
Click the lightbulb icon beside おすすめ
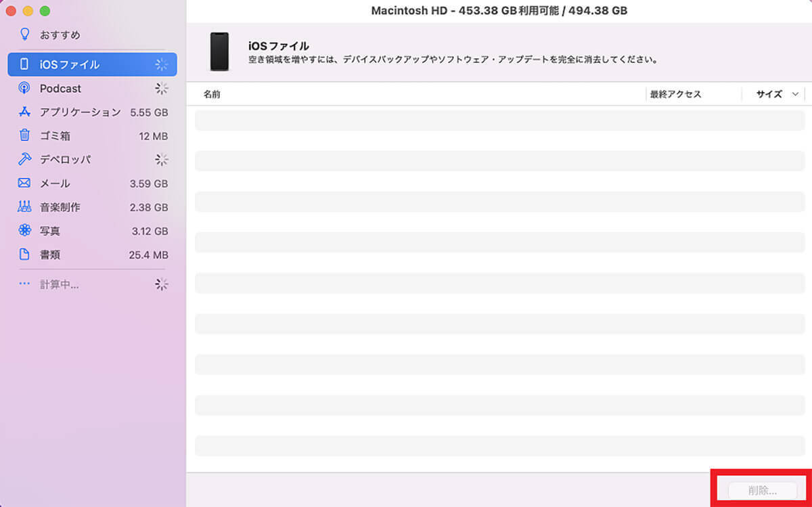pyautogui.click(x=24, y=34)
